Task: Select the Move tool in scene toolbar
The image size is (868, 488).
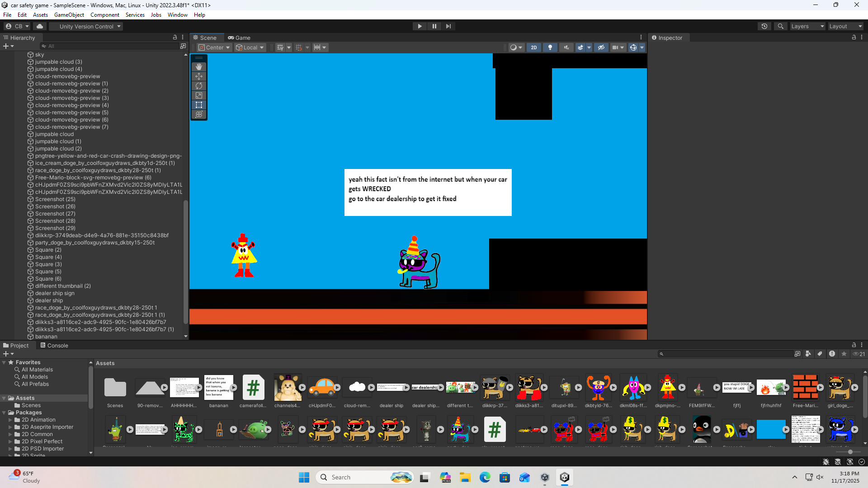Action: [x=199, y=76]
